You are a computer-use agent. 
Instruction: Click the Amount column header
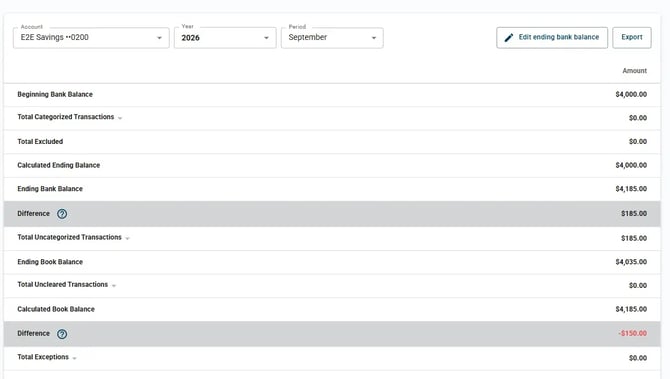pyautogui.click(x=635, y=71)
